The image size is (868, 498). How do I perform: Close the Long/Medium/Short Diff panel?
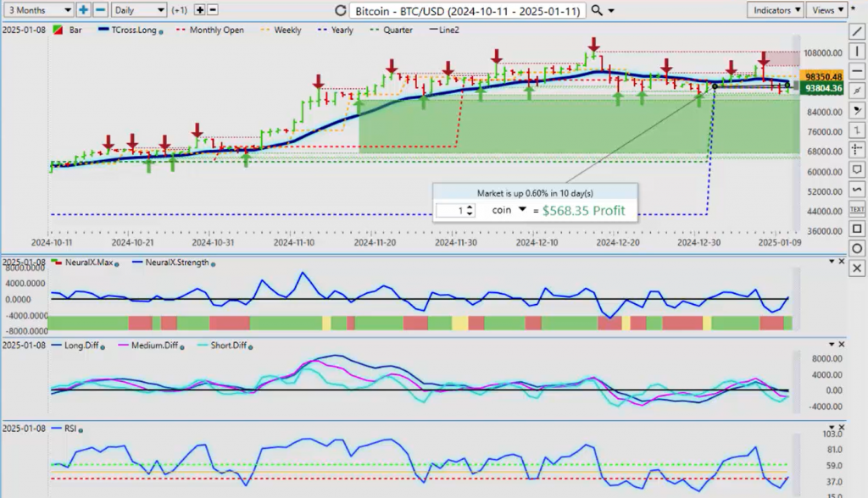point(842,344)
